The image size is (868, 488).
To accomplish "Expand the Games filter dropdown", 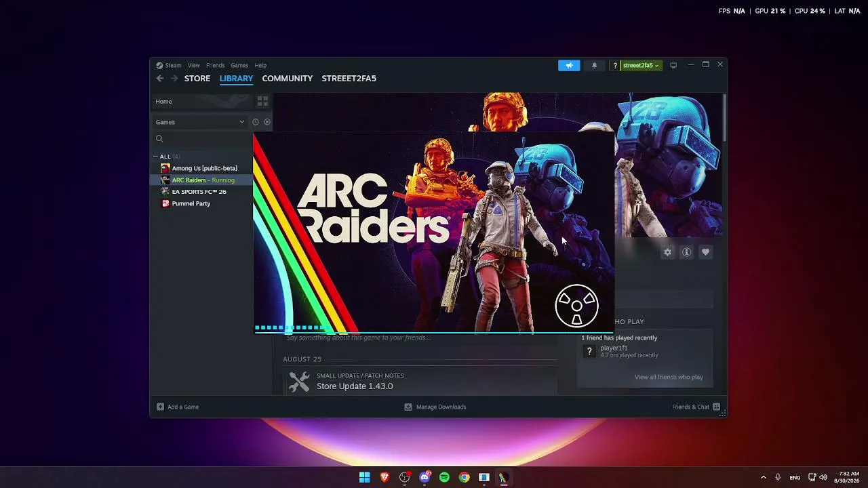I will [200, 122].
